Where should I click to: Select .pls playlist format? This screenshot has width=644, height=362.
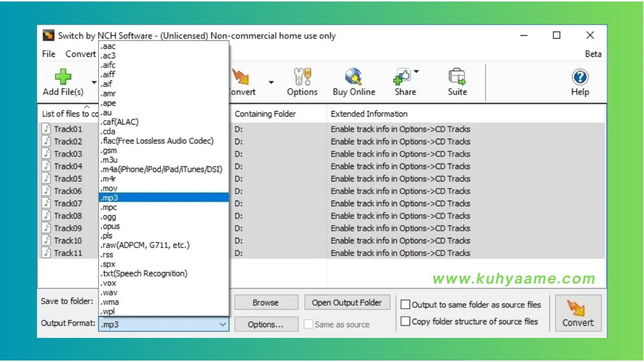164,235
